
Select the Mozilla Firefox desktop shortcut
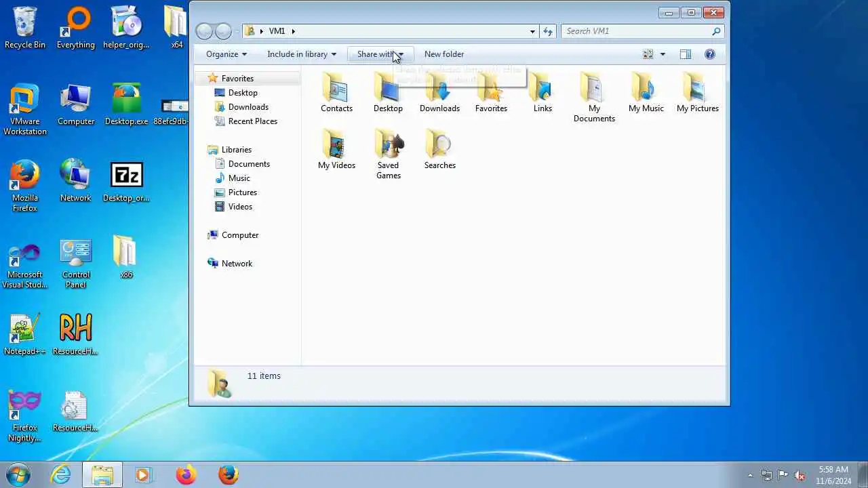coord(25,186)
